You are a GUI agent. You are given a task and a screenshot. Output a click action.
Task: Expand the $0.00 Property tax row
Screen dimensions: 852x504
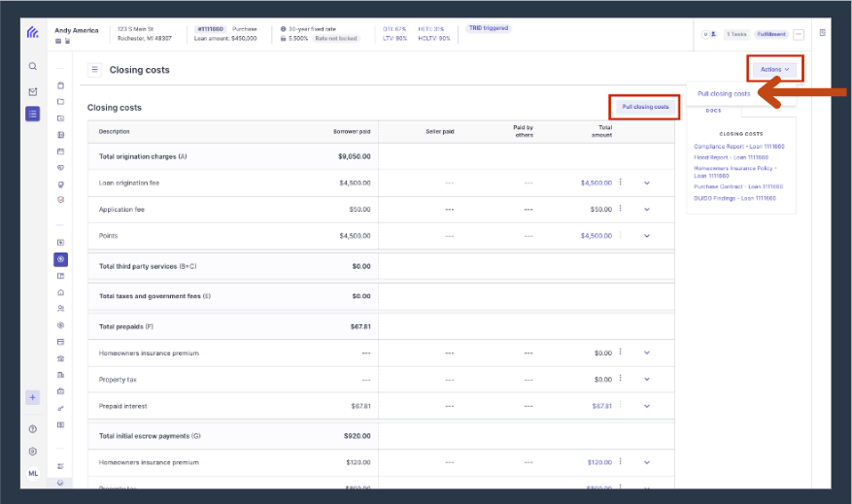647,379
